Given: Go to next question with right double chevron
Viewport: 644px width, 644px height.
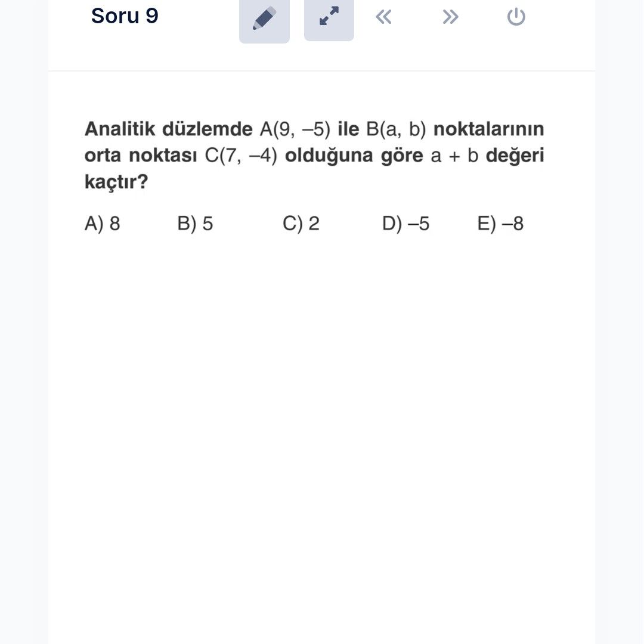Looking at the screenshot, I should (x=451, y=17).
